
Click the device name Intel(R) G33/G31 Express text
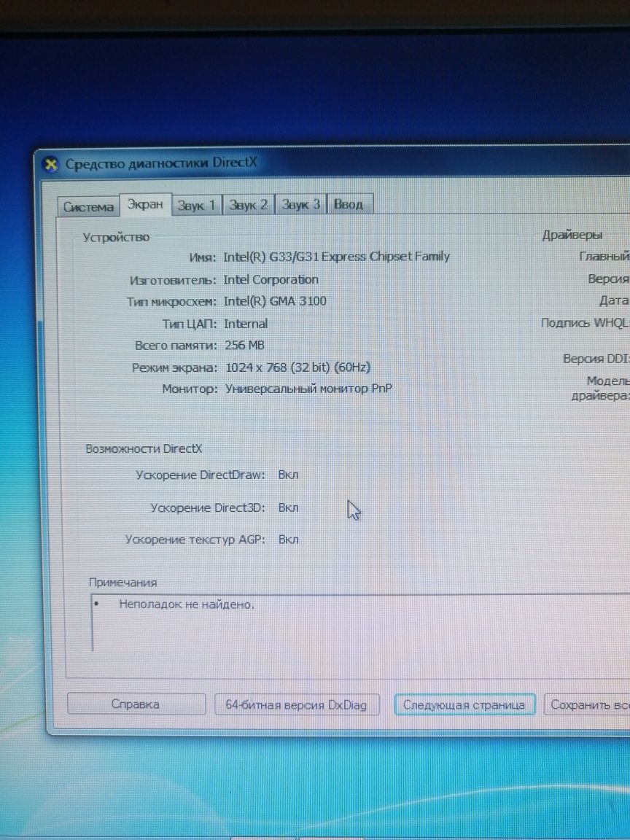pos(336,257)
